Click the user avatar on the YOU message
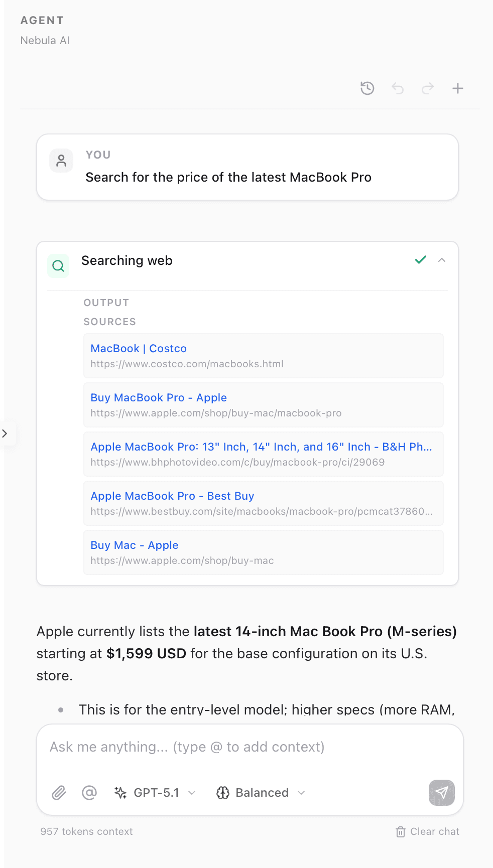The image size is (493, 868). pyautogui.click(x=61, y=161)
